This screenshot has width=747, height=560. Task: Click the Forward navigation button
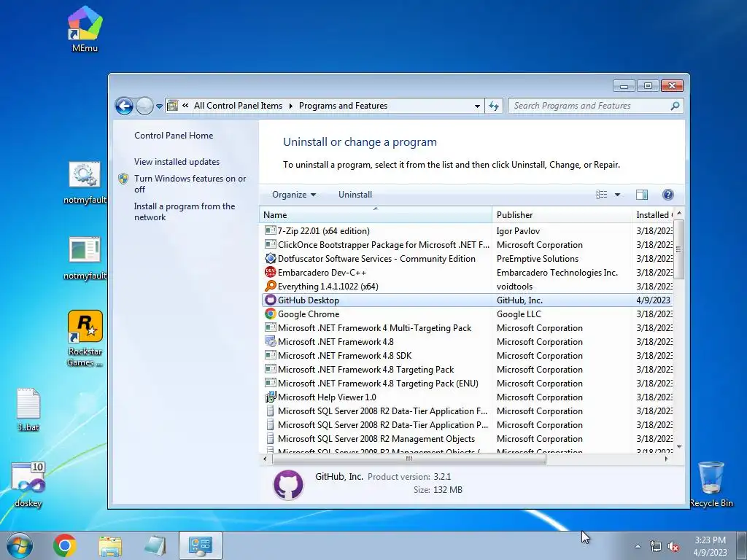tap(144, 106)
